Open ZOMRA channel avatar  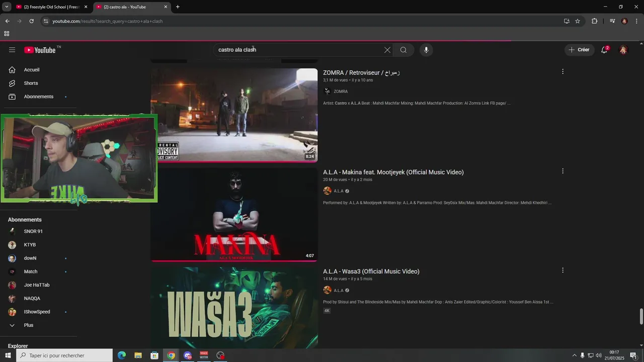coord(327,92)
